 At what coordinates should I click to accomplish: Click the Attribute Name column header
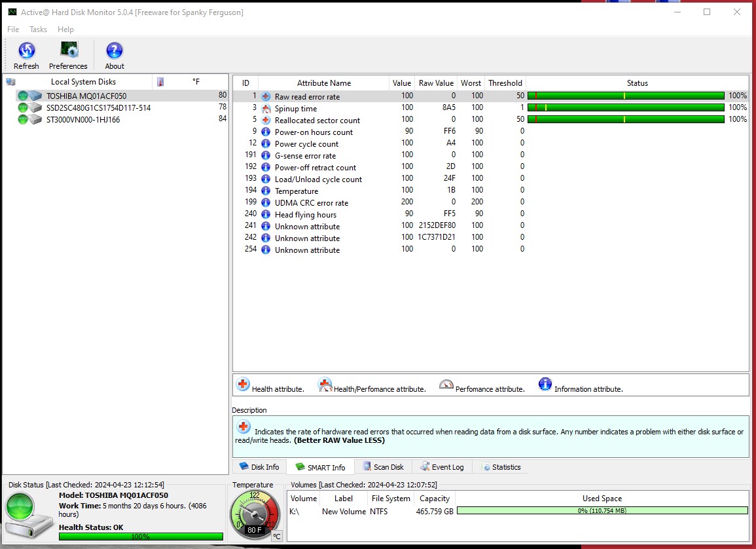point(324,83)
